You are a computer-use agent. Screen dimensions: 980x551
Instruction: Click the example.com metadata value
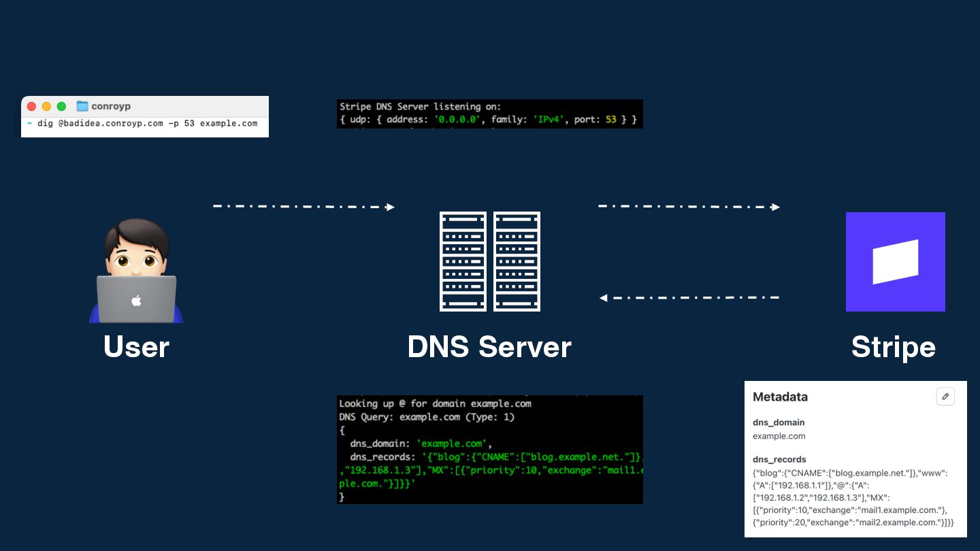point(779,436)
